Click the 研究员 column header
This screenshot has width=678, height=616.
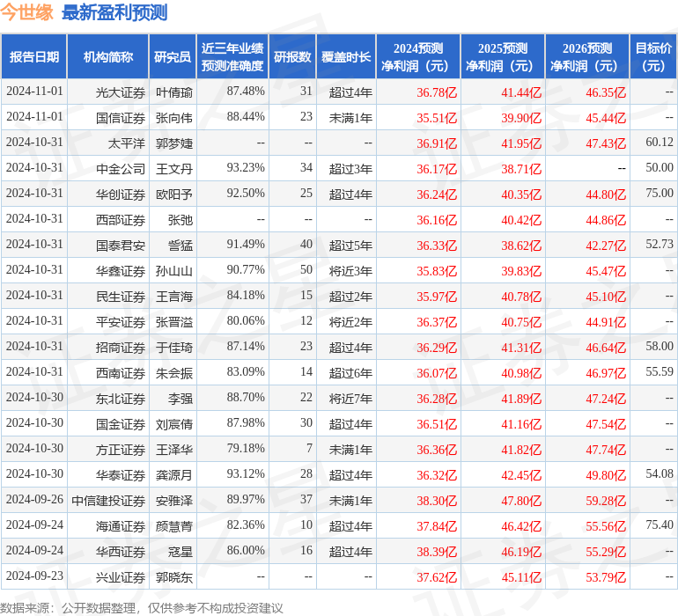point(173,57)
